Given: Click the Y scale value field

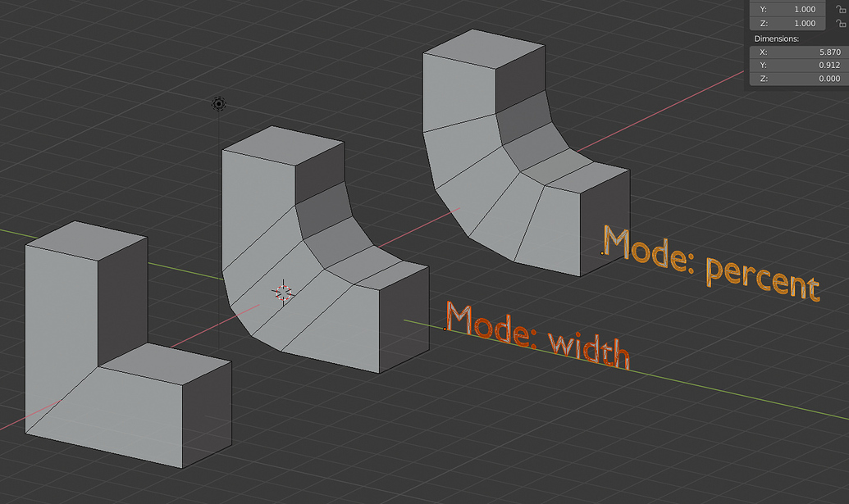Looking at the screenshot, I should (786, 9).
